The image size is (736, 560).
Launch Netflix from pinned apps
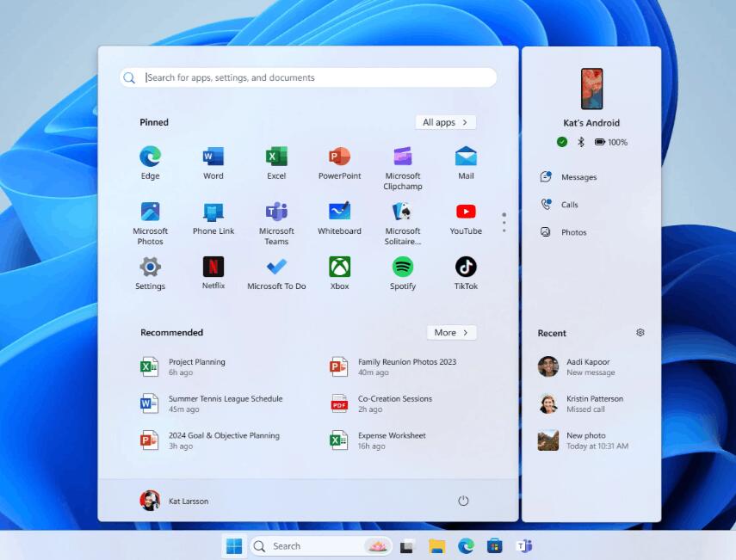pos(213,273)
